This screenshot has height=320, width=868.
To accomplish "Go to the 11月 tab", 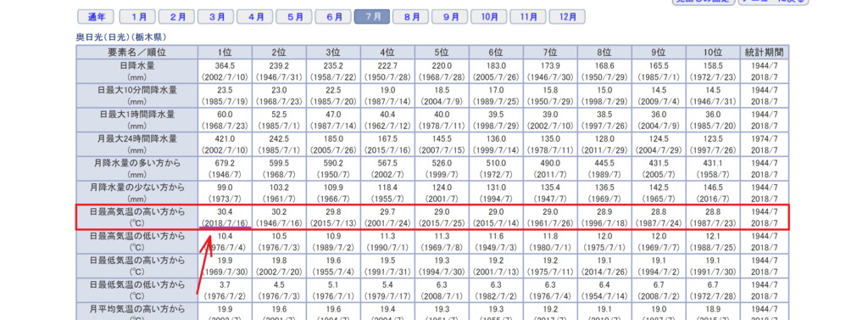I will point(529,17).
